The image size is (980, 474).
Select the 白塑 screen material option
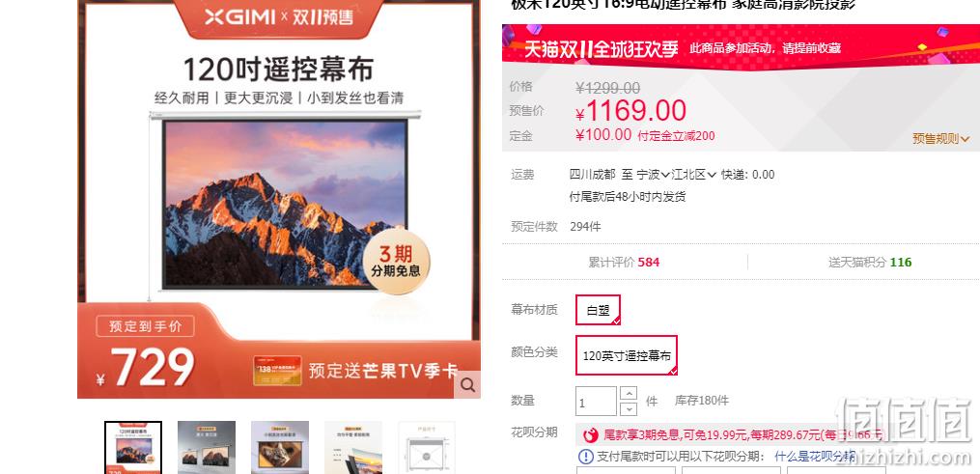tap(598, 310)
